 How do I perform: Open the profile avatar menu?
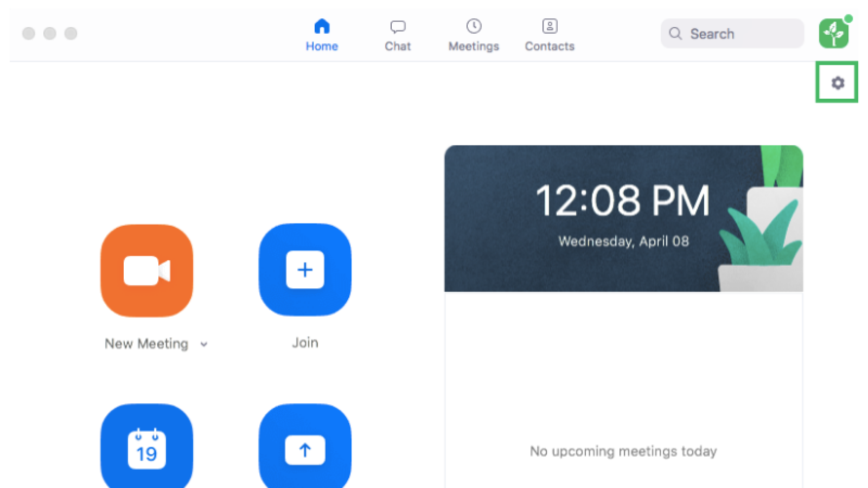834,33
